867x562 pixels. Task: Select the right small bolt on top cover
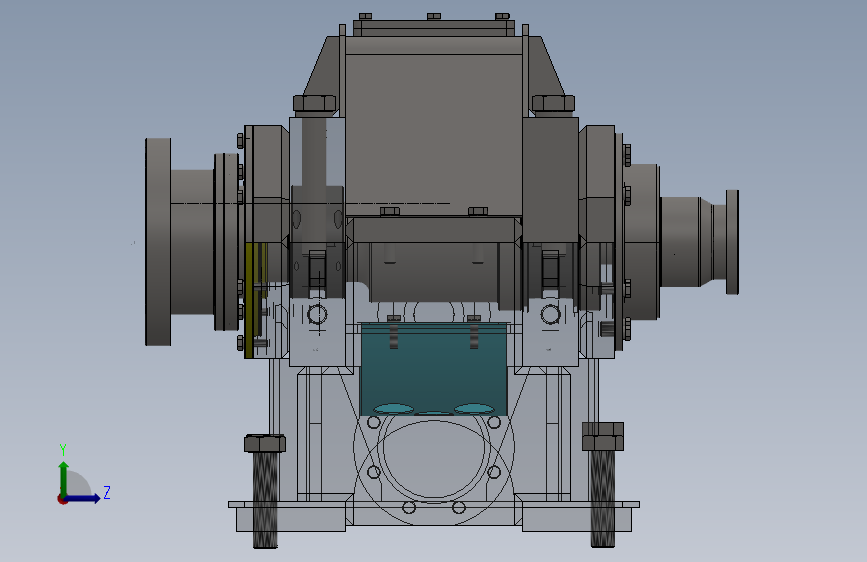coord(502,17)
